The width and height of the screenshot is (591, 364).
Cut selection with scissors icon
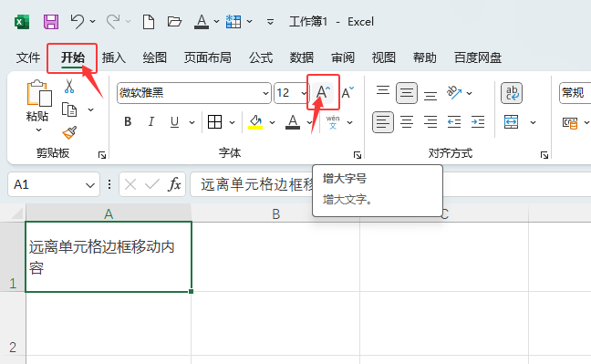pos(69,86)
